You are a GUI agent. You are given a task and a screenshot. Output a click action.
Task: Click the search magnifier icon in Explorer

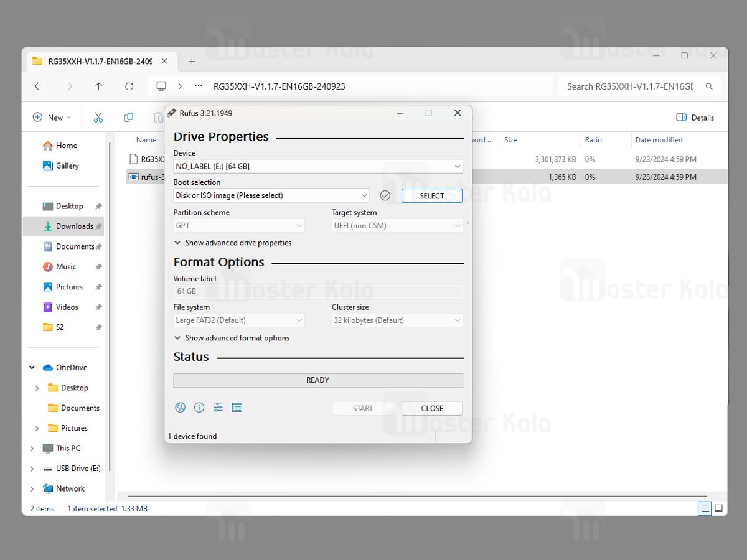point(709,86)
